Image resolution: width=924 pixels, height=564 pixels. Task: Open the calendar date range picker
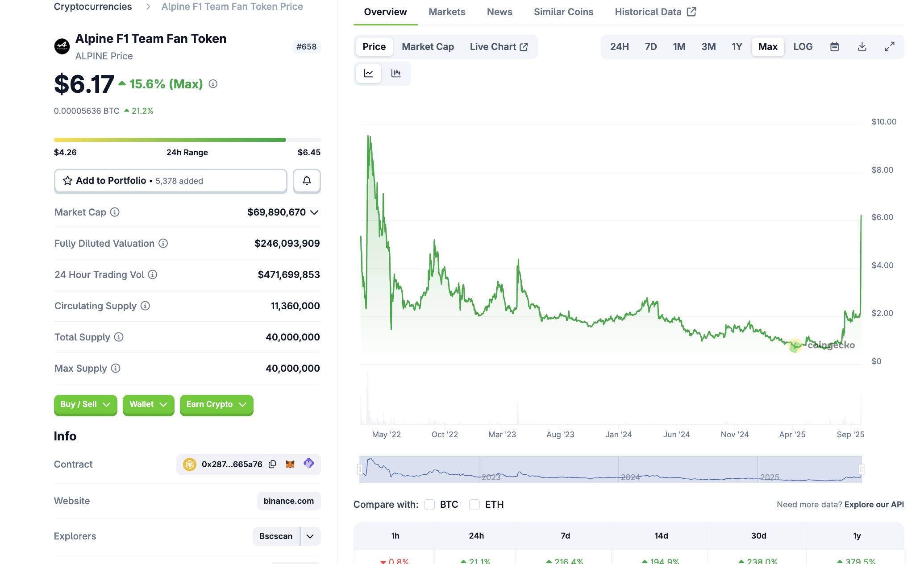834,47
